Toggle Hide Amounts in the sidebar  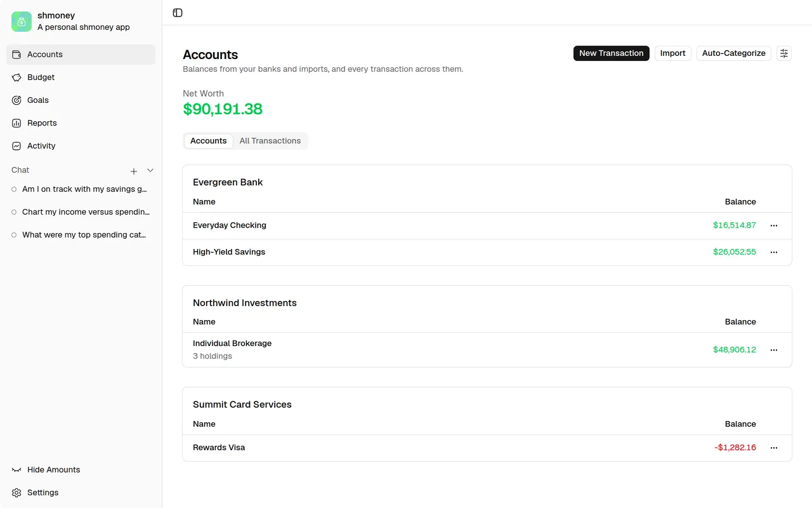tap(81, 470)
